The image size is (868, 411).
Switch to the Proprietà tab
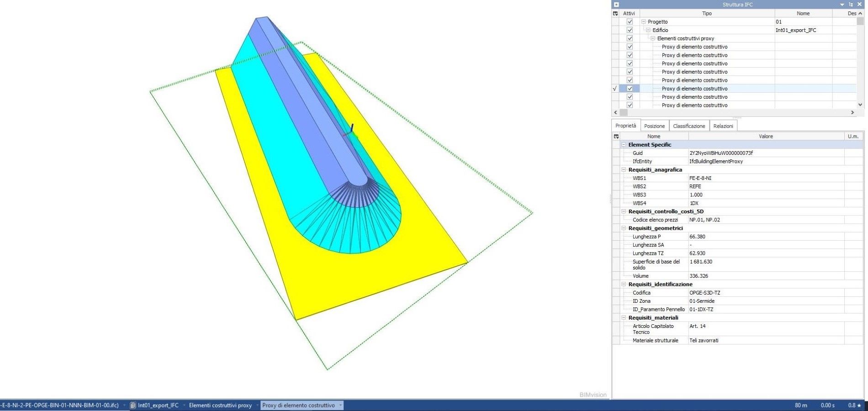[x=625, y=126]
